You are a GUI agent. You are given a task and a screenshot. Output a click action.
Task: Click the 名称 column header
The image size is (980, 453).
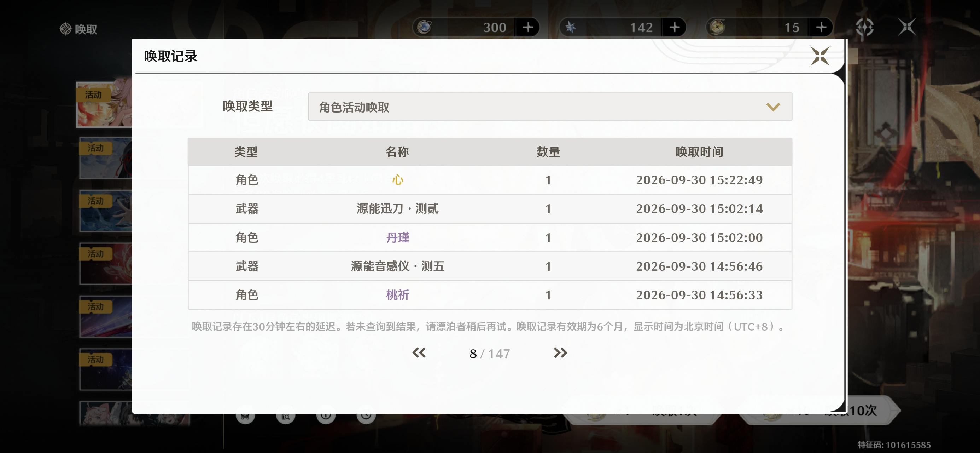(397, 152)
